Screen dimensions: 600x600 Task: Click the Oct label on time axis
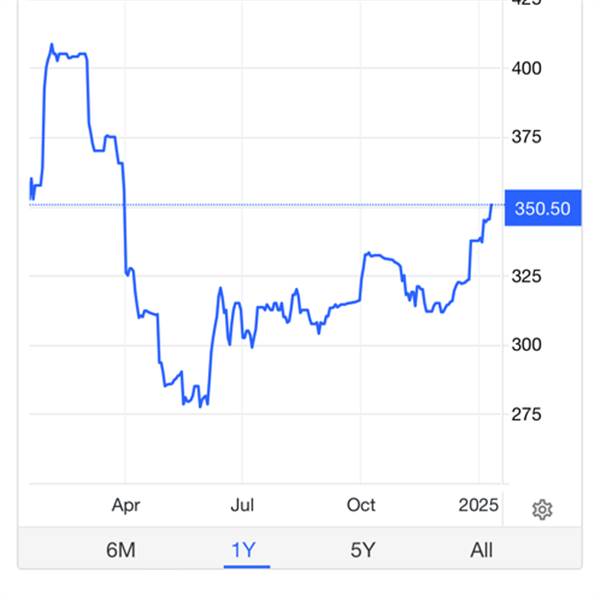[x=361, y=505]
